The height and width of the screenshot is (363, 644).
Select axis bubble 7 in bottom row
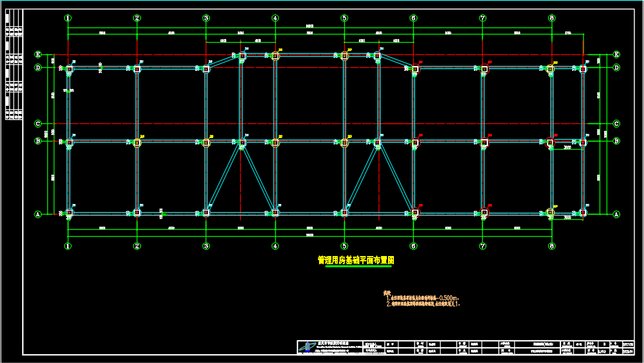[x=483, y=246]
